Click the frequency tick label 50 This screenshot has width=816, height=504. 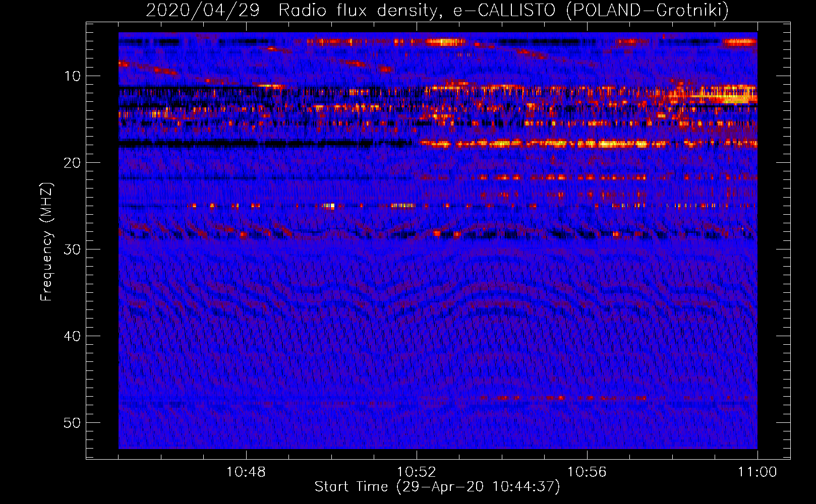[72, 423]
